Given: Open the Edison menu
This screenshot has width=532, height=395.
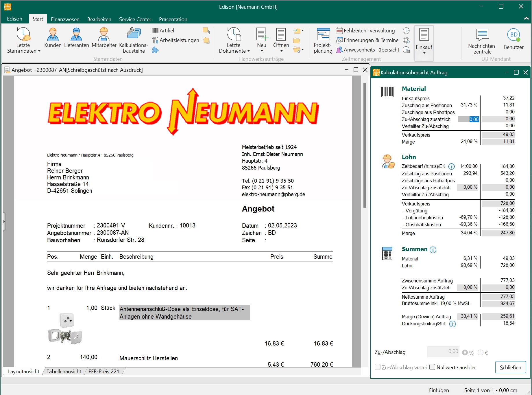Looking at the screenshot, I should coord(14,19).
